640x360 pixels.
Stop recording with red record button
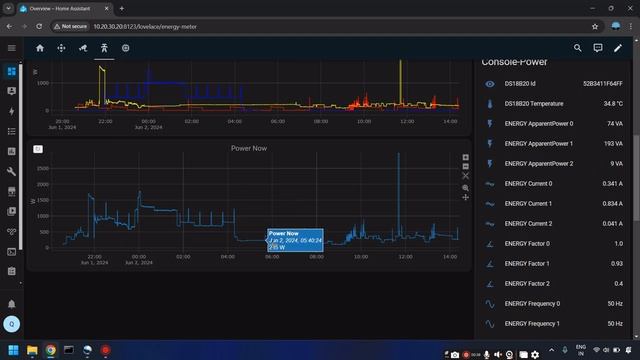466,355
